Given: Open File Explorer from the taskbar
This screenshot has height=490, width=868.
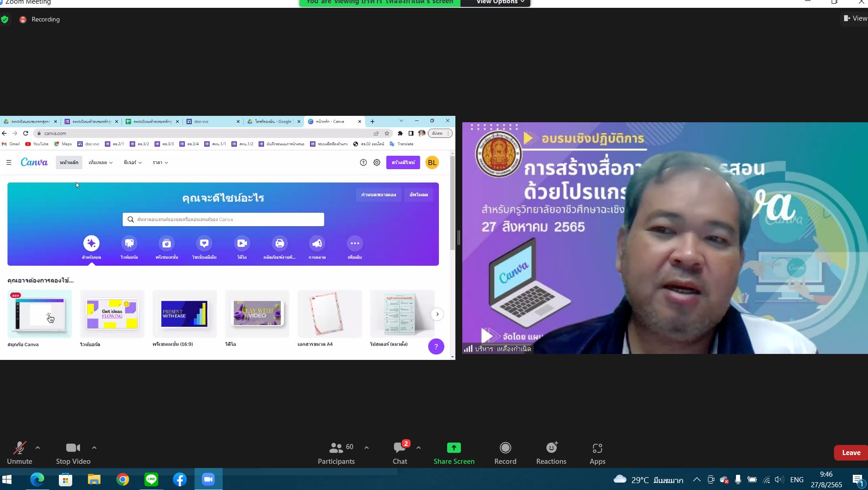Looking at the screenshot, I should (94, 479).
